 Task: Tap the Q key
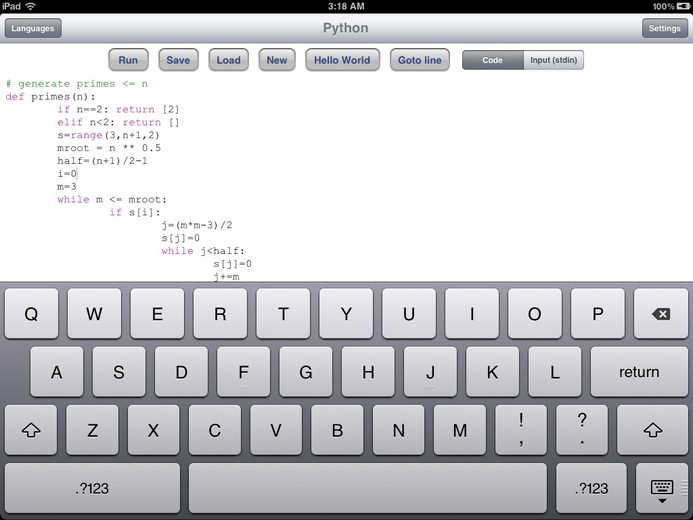[31, 314]
